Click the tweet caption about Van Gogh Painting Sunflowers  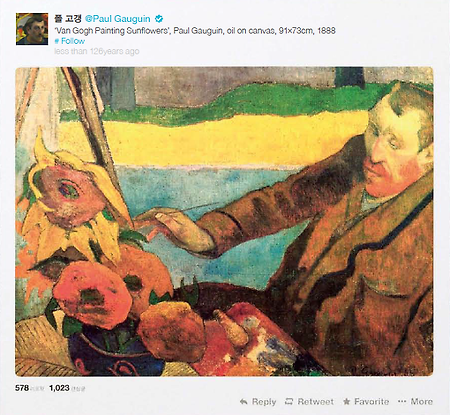pyautogui.click(x=195, y=31)
